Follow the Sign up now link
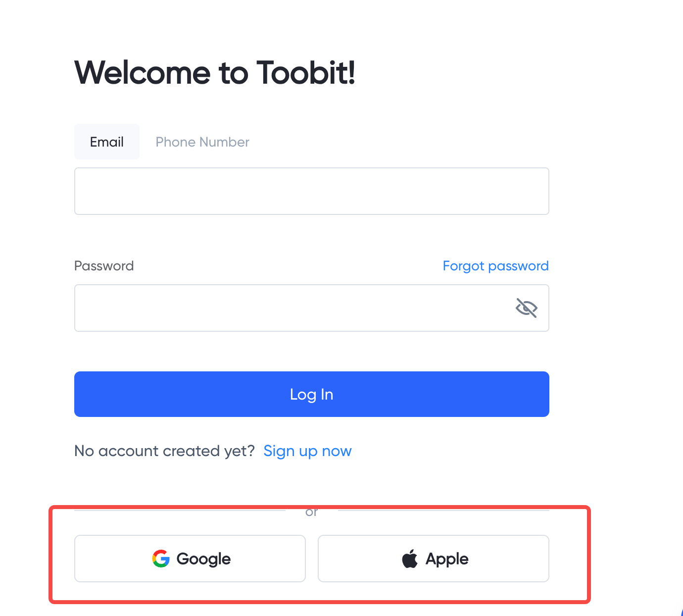683x616 pixels. click(x=307, y=451)
